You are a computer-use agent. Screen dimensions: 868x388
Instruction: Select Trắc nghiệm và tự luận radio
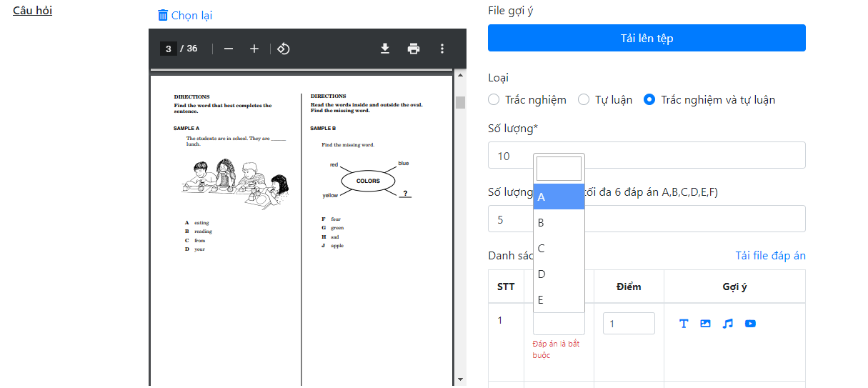click(x=649, y=99)
